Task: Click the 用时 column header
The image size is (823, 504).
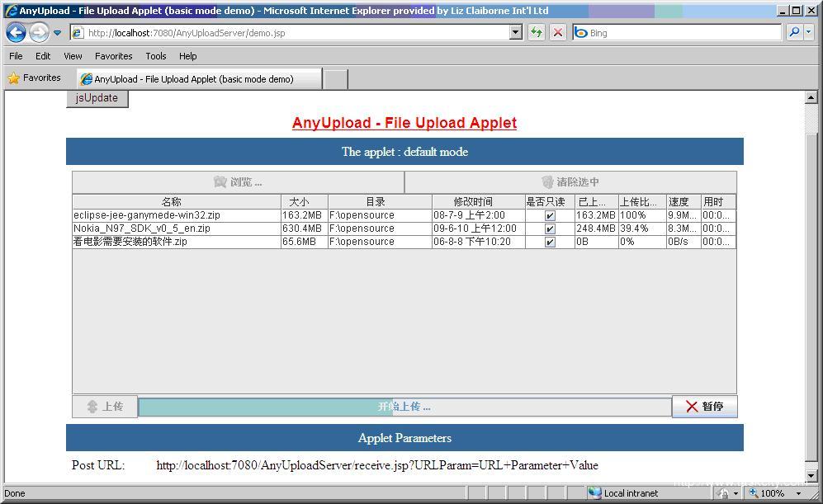Action: click(718, 201)
